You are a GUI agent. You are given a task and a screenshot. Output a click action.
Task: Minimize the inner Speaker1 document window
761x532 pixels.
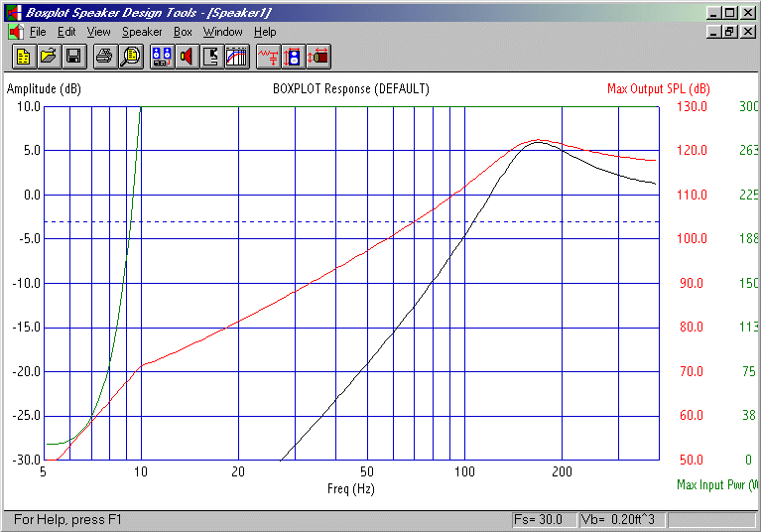713,32
